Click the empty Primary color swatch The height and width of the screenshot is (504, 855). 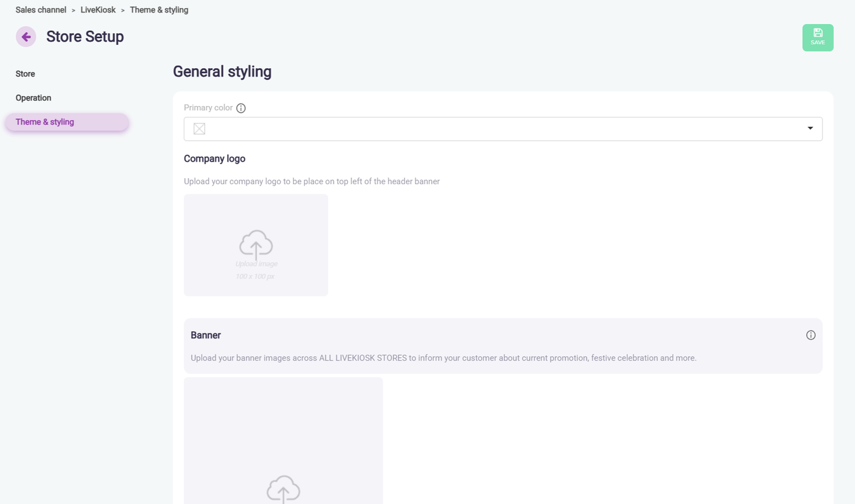point(199,129)
